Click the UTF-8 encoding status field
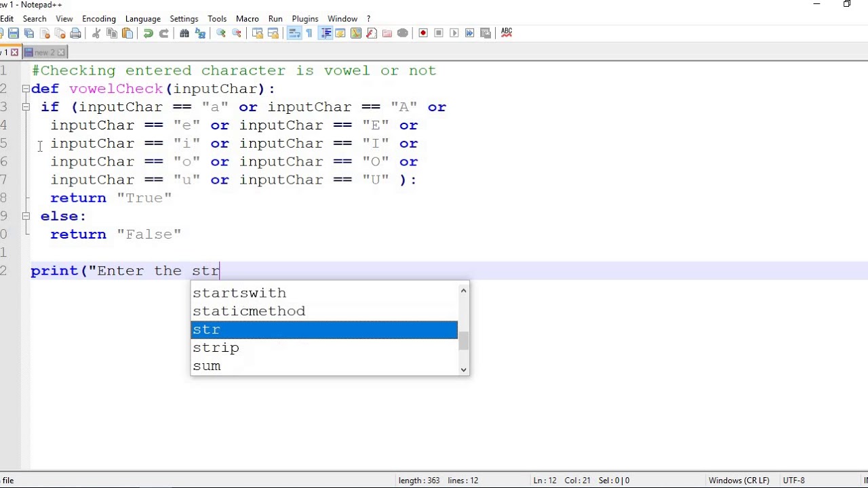 point(793,481)
